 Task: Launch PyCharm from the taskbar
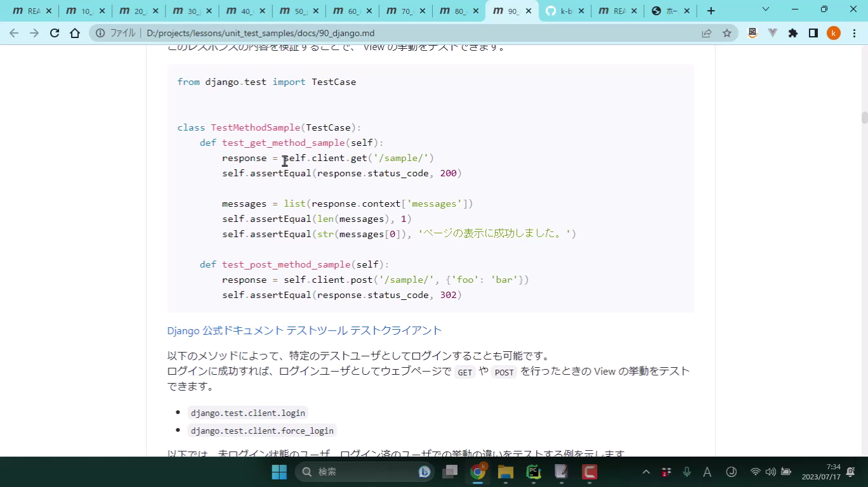[x=534, y=472]
